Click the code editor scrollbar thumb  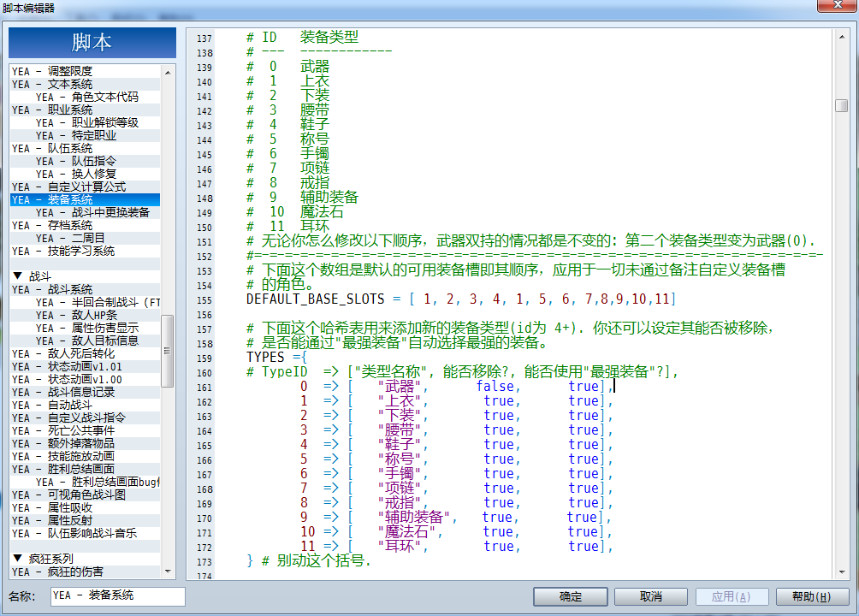(842, 105)
